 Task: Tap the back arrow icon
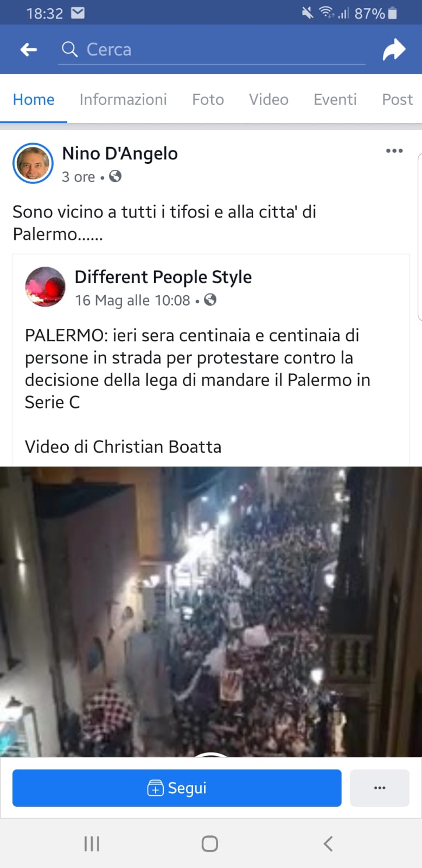(x=29, y=50)
